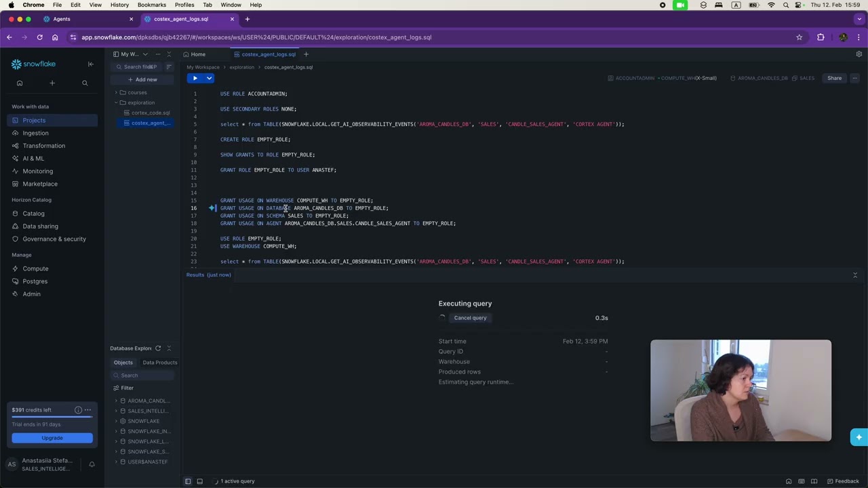Open notifications bell icon

[x=92, y=464]
